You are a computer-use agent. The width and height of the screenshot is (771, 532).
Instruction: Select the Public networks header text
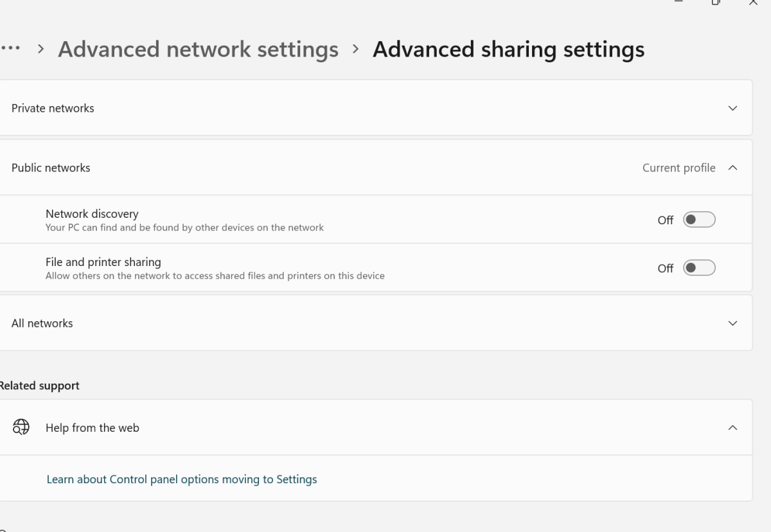(51, 168)
